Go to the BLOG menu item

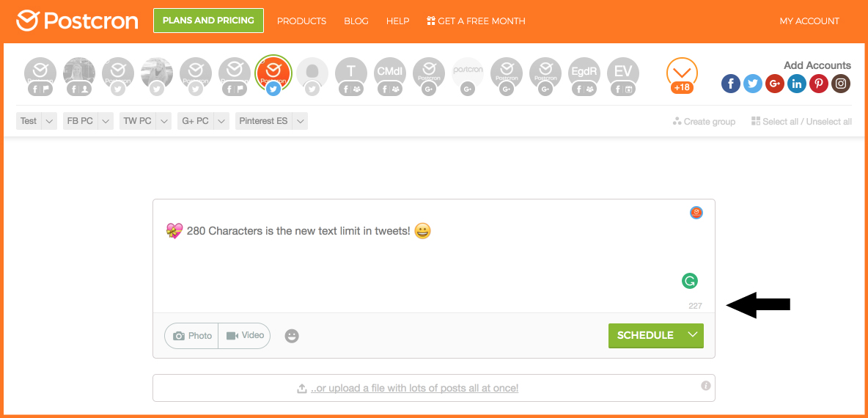tap(356, 21)
